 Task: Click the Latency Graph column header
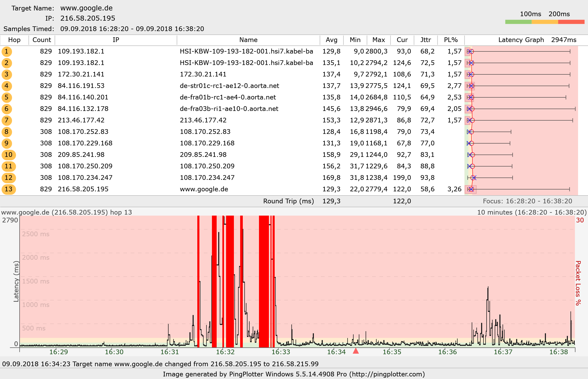521,40
